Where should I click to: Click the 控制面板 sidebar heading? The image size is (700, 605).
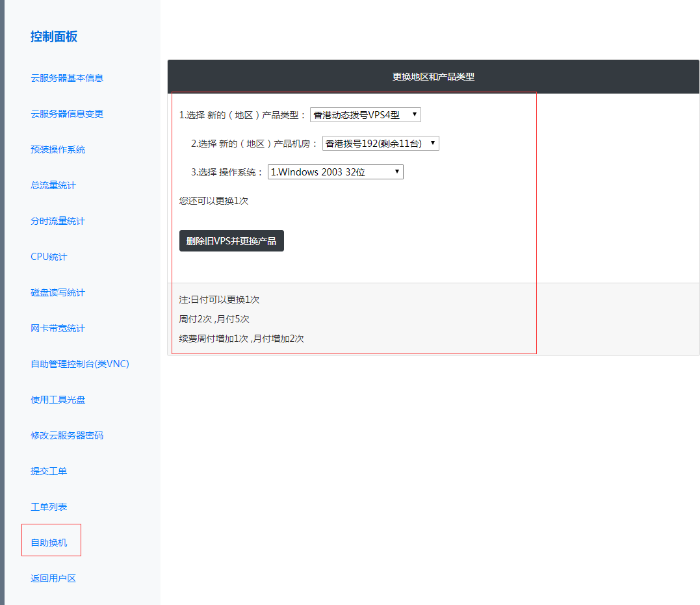(54, 37)
